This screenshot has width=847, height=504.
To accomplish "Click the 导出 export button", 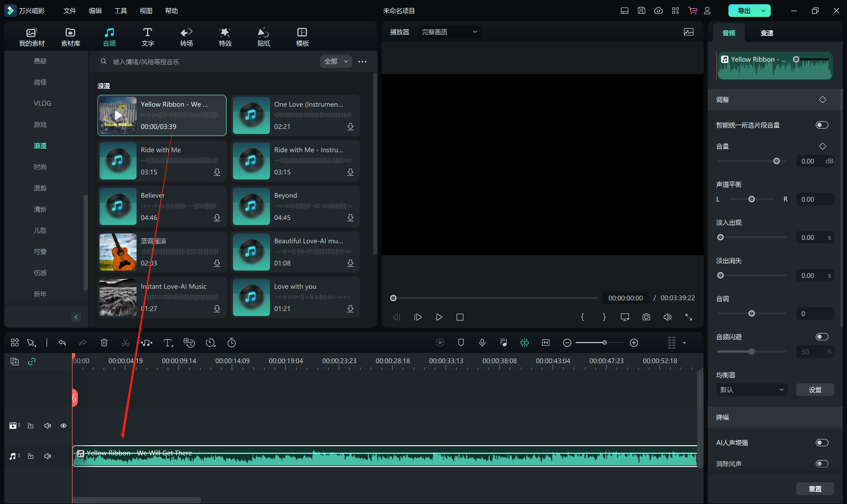I will coord(744,11).
